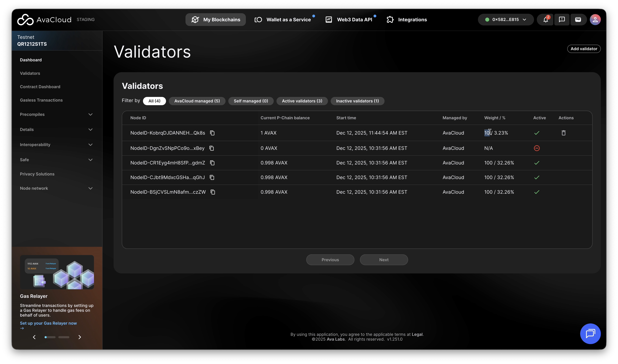Delete the NodeID-KobrqDJDANNEH validator via trash icon
Image resolution: width=618 pixels, height=364 pixels.
pyautogui.click(x=563, y=133)
